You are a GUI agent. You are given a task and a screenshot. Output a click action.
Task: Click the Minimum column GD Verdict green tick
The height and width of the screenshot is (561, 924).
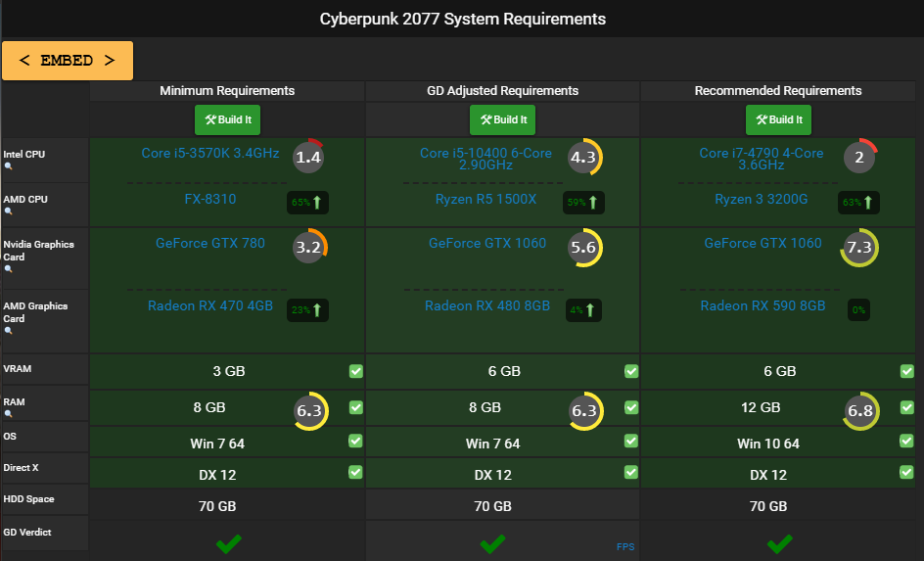[x=229, y=543]
